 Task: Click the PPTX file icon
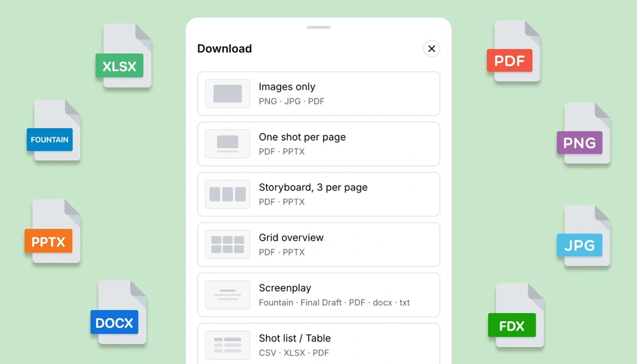(53, 231)
